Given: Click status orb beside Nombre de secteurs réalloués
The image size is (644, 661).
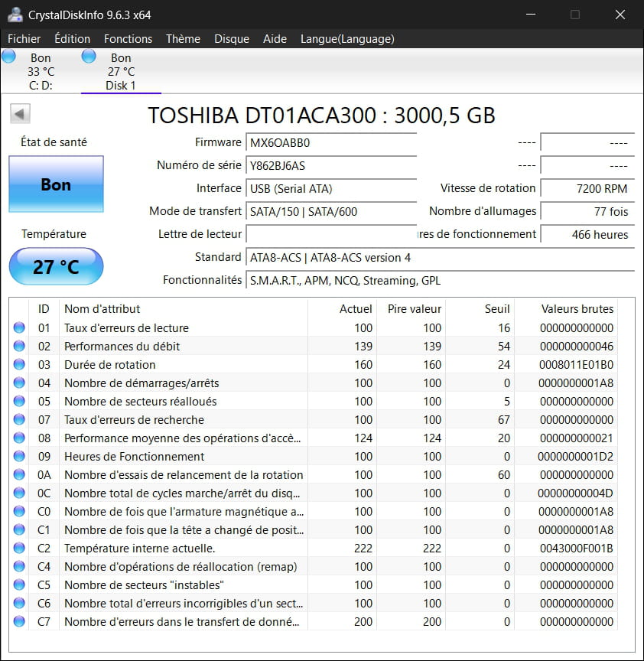Looking at the screenshot, I should (19, 402).
